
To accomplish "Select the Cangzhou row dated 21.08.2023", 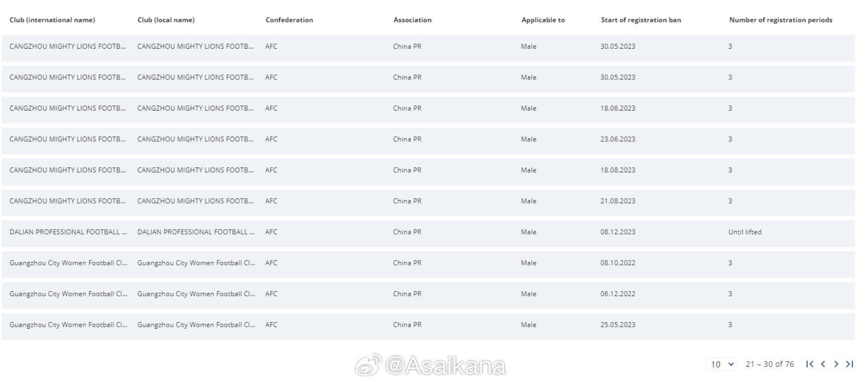I will (428, 201).
